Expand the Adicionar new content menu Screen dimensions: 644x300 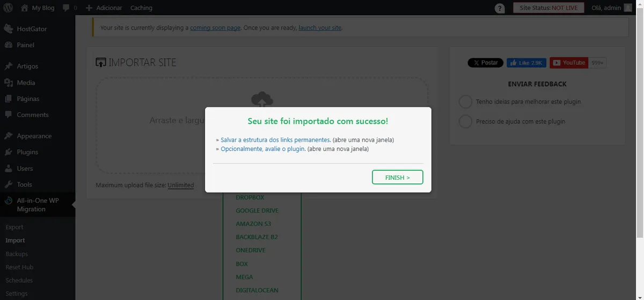click(x=104, y=8)
